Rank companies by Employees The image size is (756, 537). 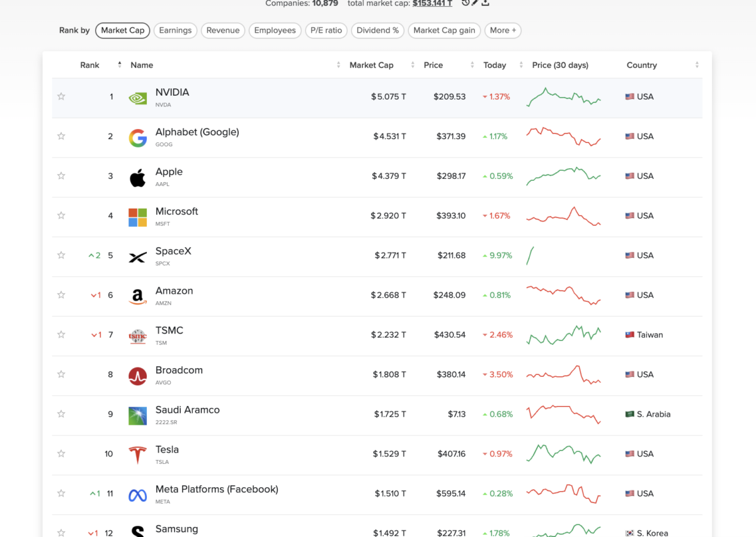(x=275, y=30)
